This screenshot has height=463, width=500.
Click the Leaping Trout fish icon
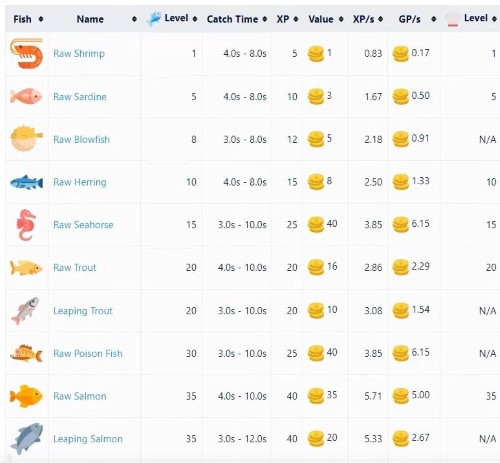pos(25,311)
